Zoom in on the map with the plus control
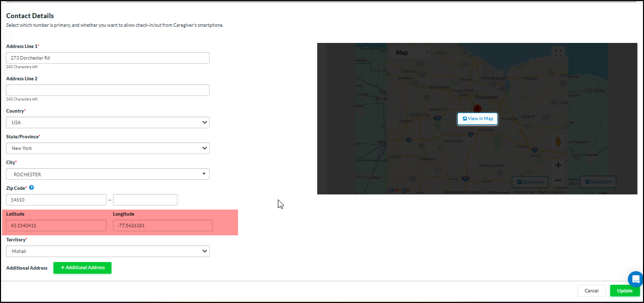Screen dimensions: 644x303 [x=558, y=165]
